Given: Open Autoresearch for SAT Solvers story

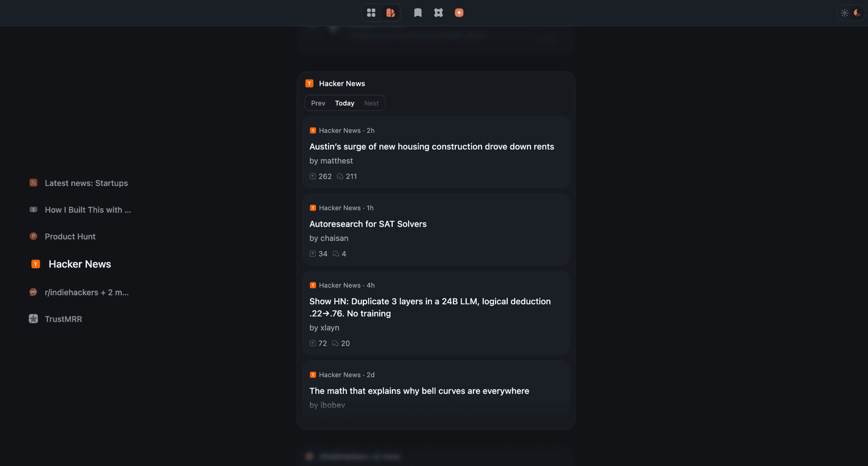Looking at the screenshot, I should [x=368, y=224].
